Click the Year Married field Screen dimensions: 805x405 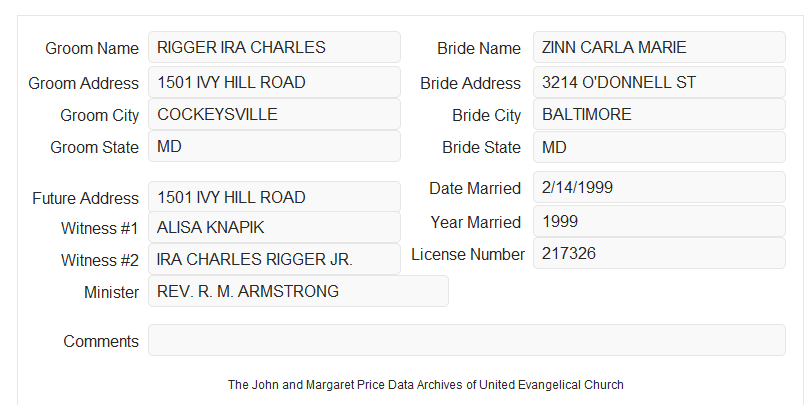coord(659,221)
